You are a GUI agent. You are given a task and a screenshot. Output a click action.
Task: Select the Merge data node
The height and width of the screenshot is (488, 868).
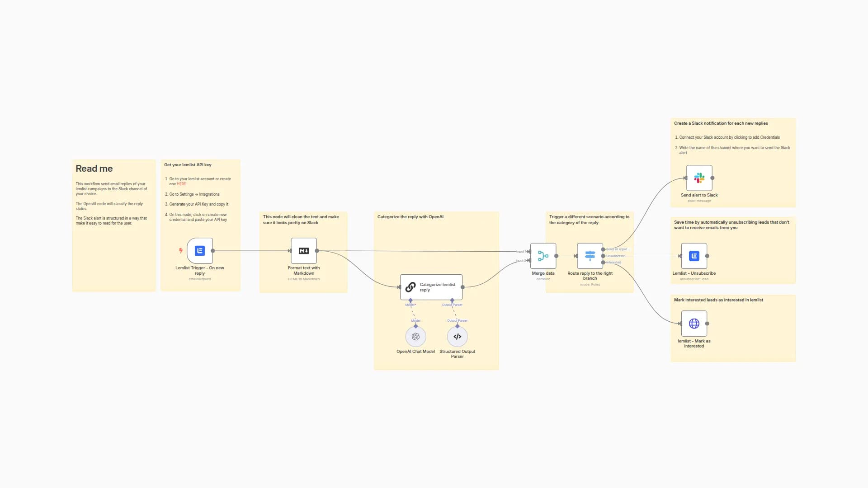click(543, 256)
